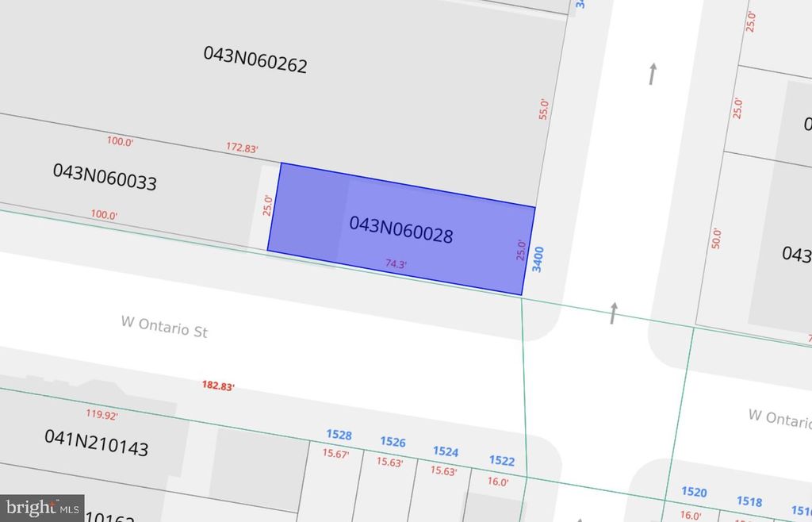Select the blue address number 3400
The height and width of the screenshot is (522, 812).
coord(538,259)
